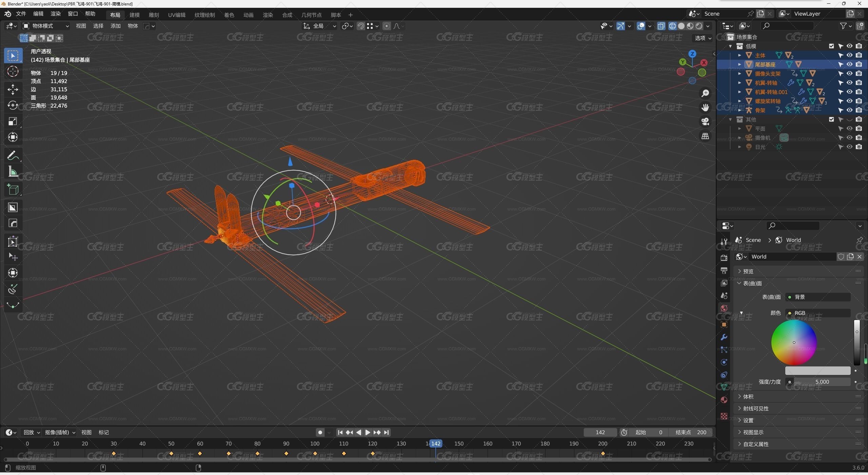Click the camera view icon on sidebar
This screenshot has width=868, height=475.
pos(707,122)
